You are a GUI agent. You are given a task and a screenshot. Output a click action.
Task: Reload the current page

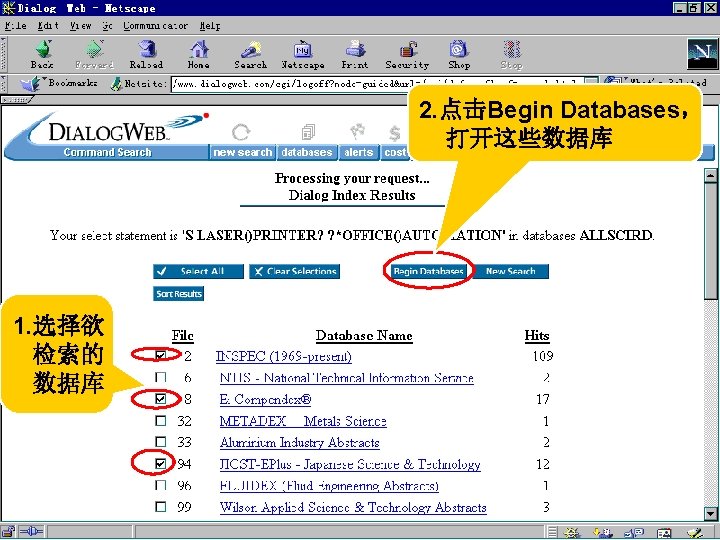[146, 55]
